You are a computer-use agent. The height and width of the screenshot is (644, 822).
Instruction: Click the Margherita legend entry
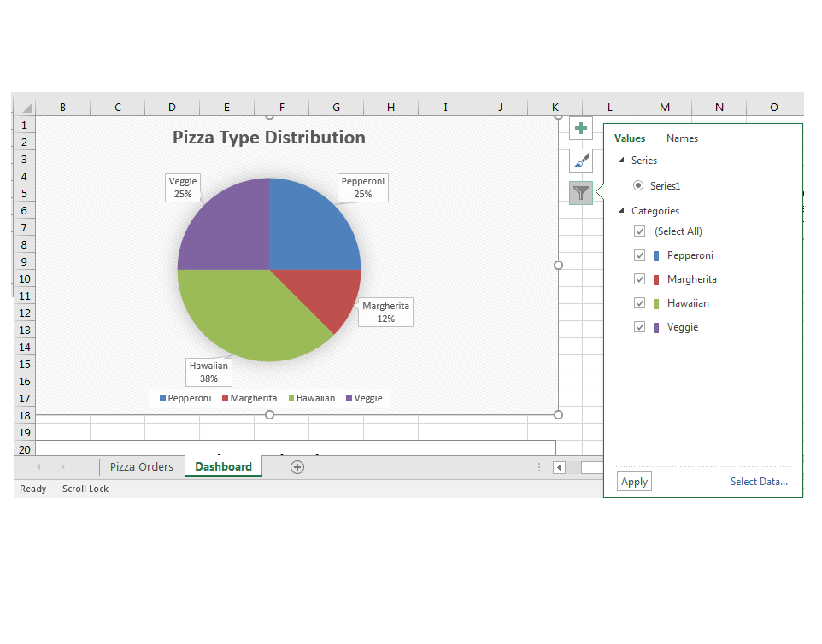[250, 398]
